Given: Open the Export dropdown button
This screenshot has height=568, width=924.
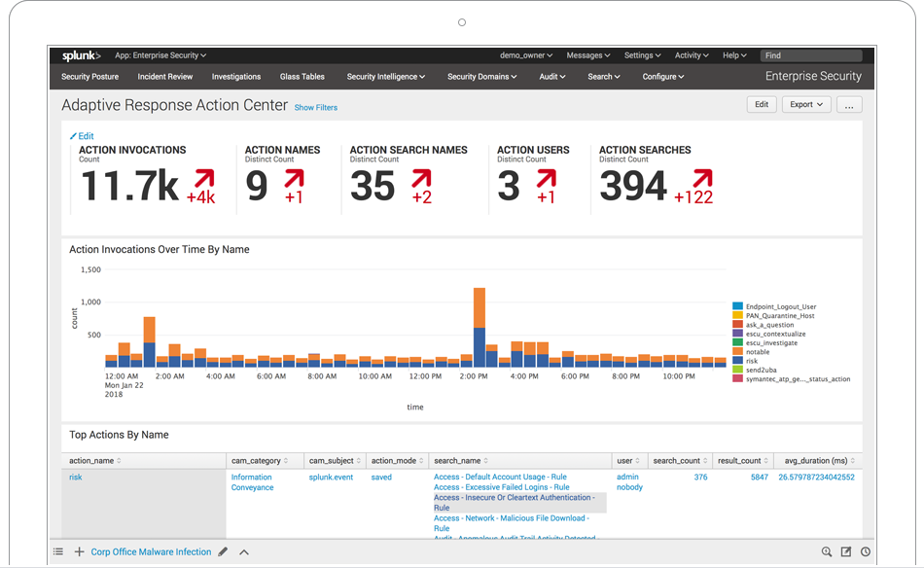Looking at the screenshot, I should click(x=806, y=104).
